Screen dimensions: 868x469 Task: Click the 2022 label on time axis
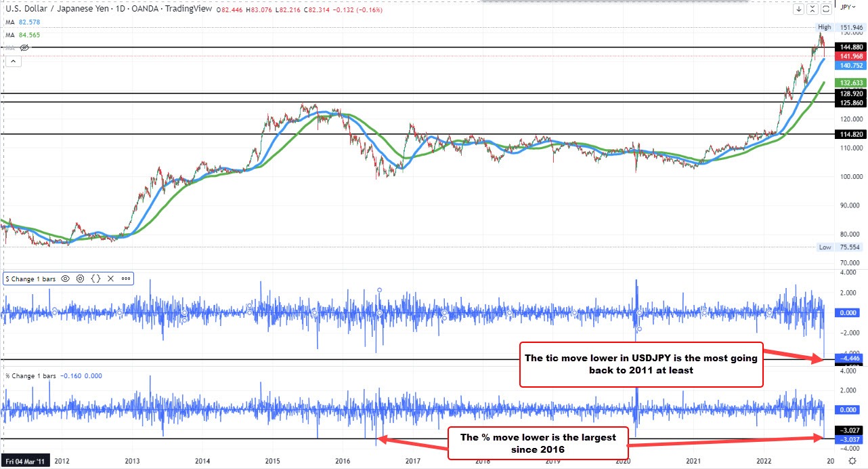tap(764, 462)
